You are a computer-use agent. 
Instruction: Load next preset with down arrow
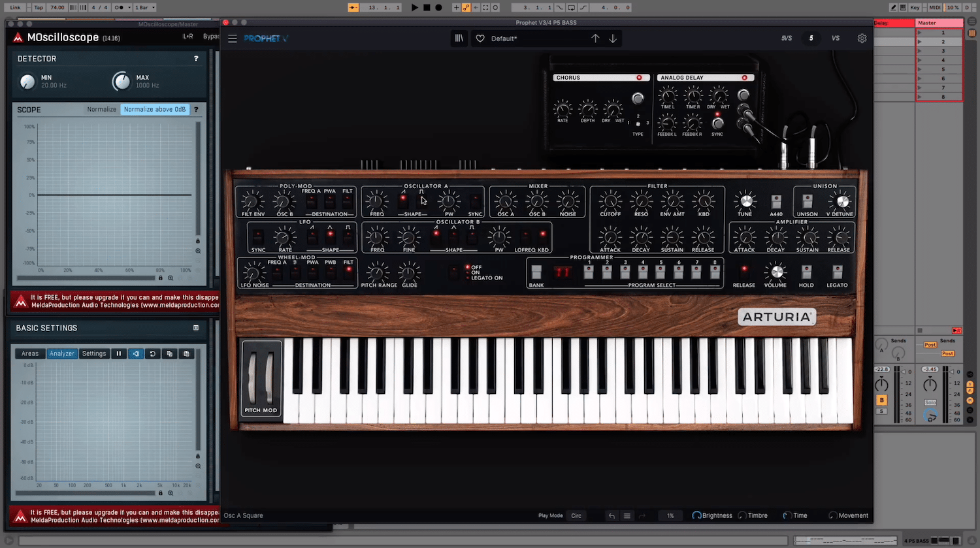pos(613,39)
